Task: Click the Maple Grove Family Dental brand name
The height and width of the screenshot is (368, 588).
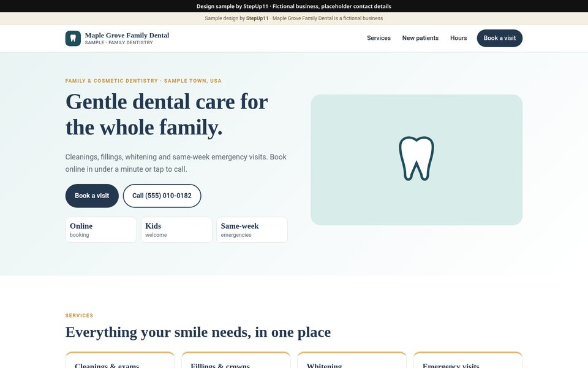Action: pos(127,36)
